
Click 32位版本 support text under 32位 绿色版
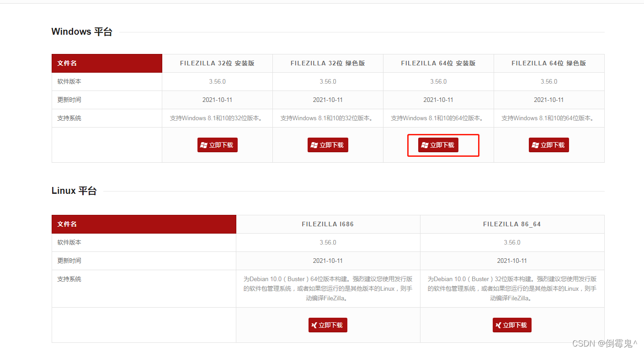point(328,118)
